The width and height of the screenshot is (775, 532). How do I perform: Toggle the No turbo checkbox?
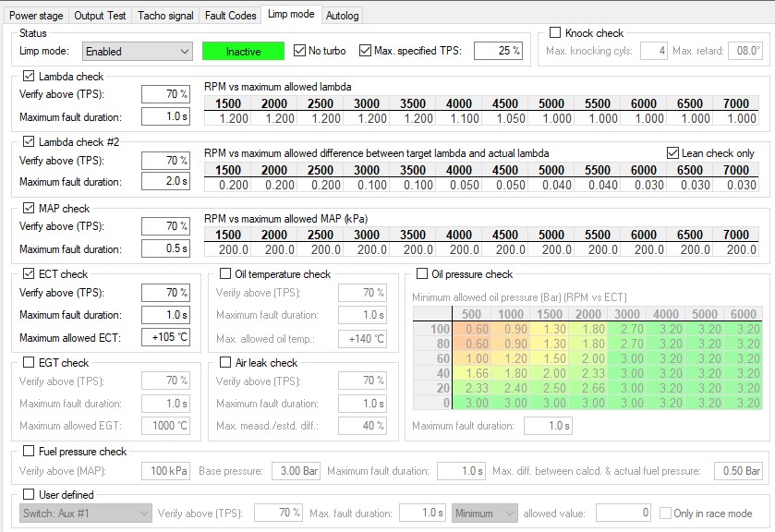(300, 51)
